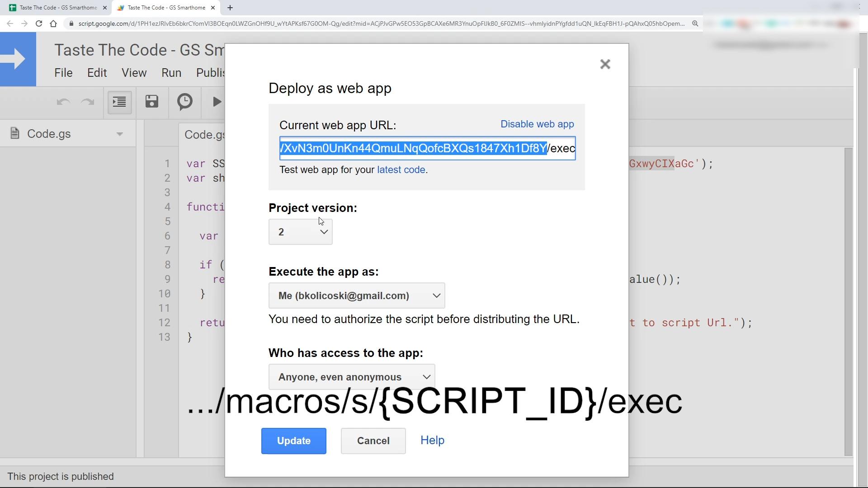Open the Edit menu
This screenshot has width=868, height=488.
point(97,73)
